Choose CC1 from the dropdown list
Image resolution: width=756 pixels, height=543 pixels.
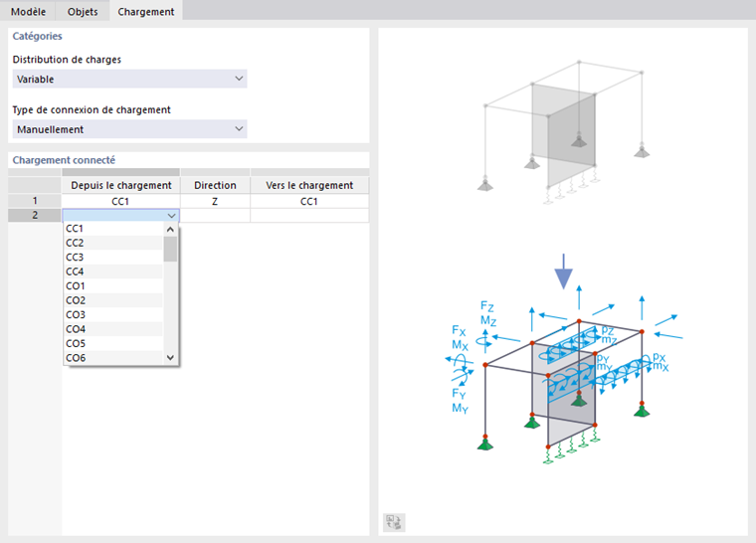pos(113,229)
